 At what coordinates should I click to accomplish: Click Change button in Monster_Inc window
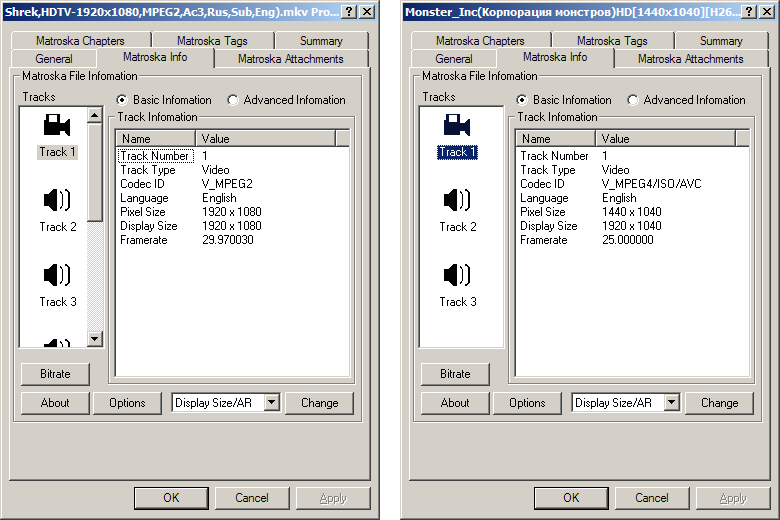[x=719, y=403]
